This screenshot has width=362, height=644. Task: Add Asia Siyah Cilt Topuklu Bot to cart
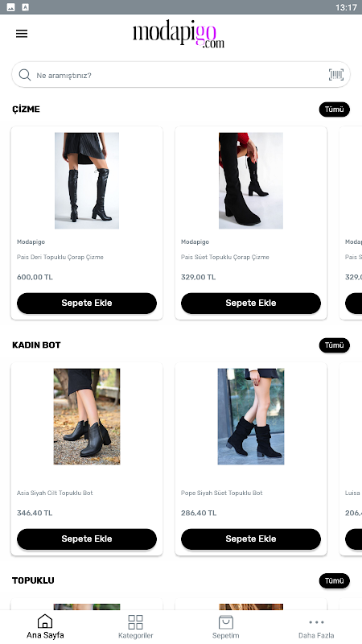coord(87,539)
